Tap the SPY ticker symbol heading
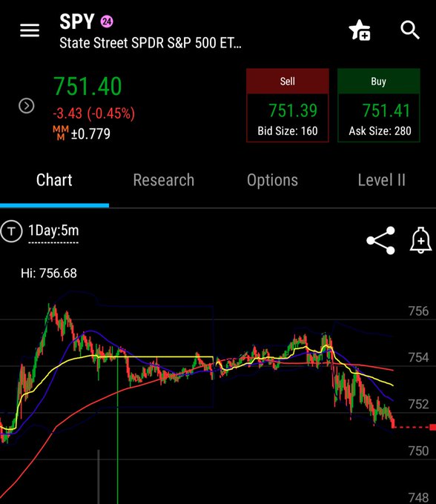The image size is (436, 504). (x=77, y=21)
